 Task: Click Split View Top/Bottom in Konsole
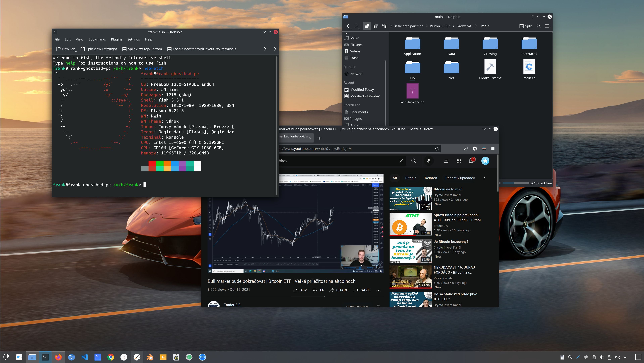tap(142, 49)
